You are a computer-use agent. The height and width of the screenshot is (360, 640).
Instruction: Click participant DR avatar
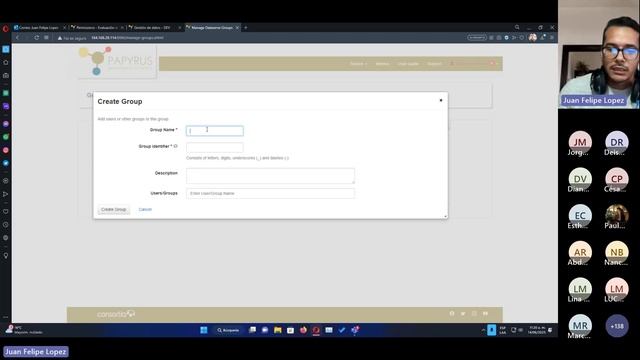[617, 142]
